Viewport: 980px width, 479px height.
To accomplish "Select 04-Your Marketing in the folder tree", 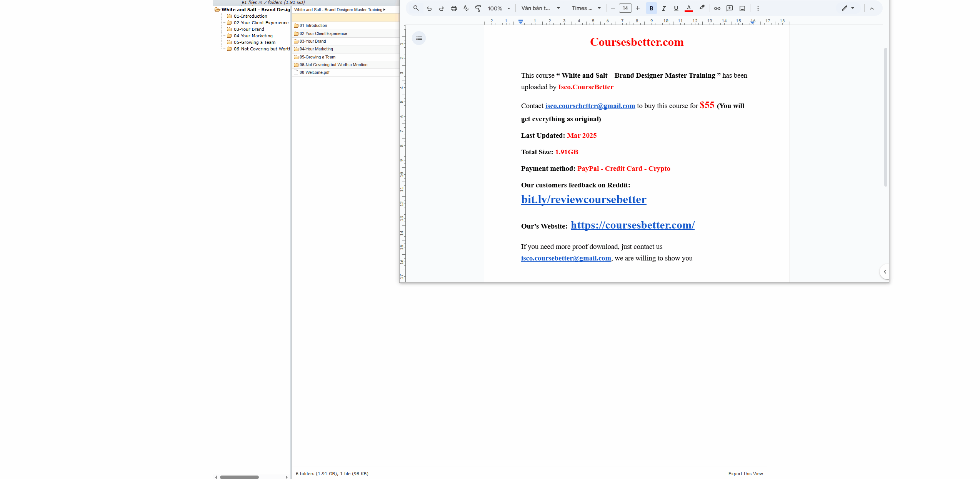I will point(253,36).
